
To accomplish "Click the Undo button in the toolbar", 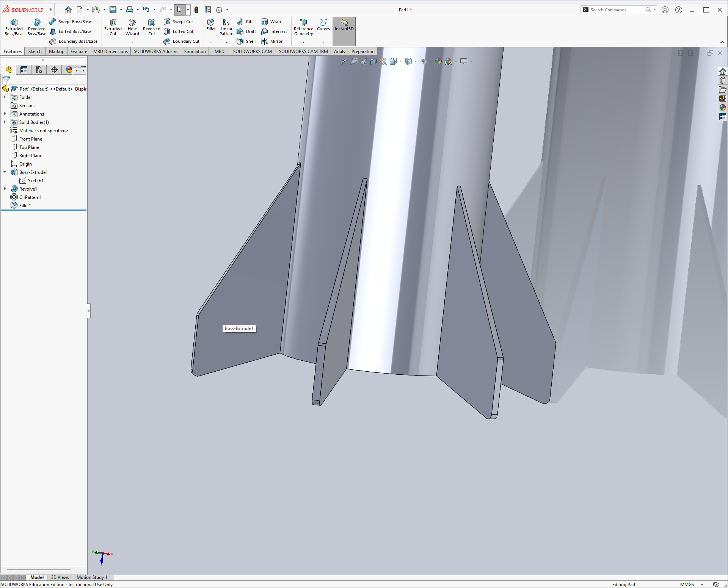I will 146,10.
